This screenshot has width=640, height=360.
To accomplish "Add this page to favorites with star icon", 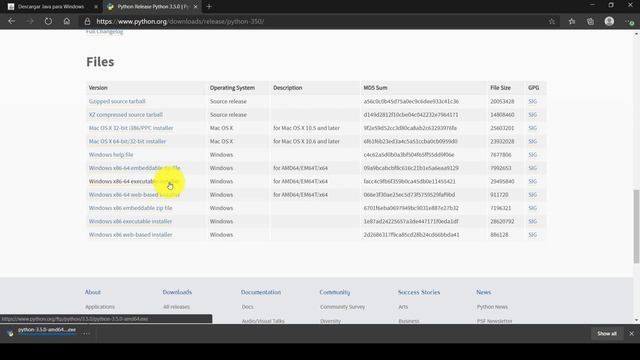I will pyautogui.click(x=552, y=21).
